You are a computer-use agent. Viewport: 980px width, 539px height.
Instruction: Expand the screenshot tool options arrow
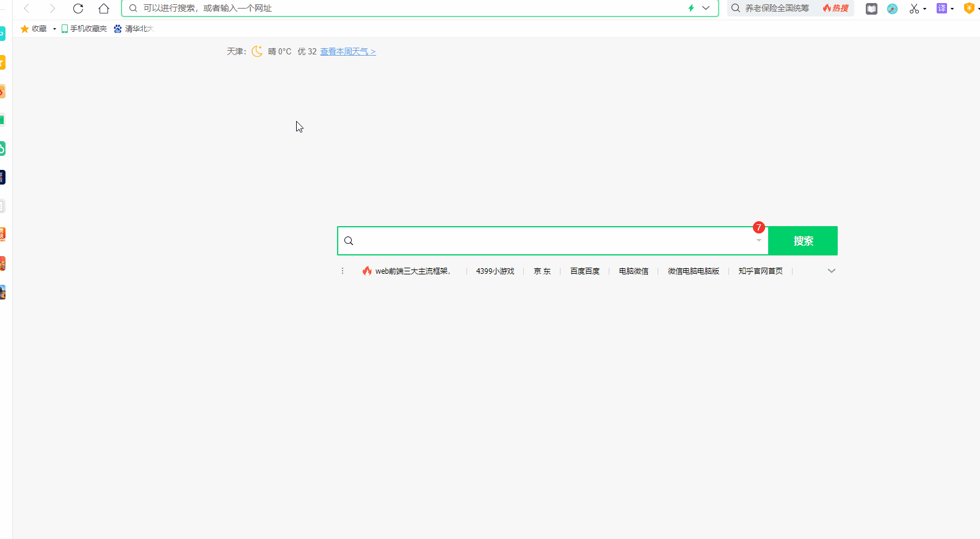[924, 9]
